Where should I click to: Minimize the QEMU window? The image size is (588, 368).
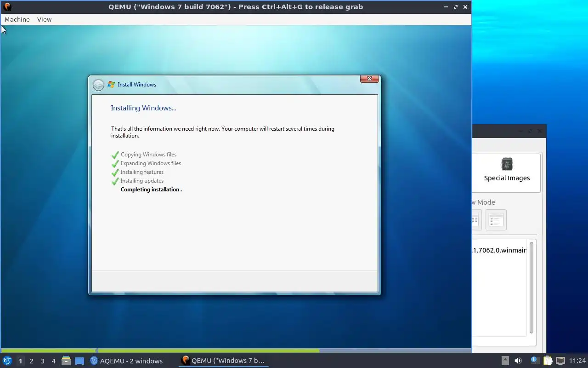(447, 7)
